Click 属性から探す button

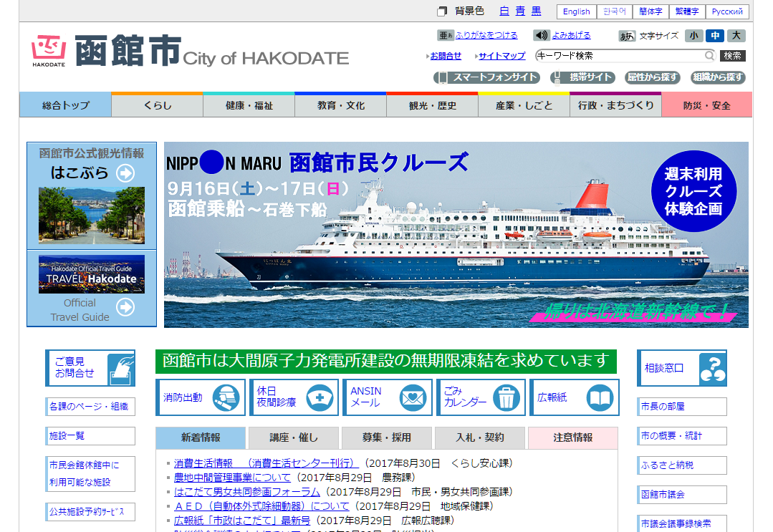coord(652,77)
